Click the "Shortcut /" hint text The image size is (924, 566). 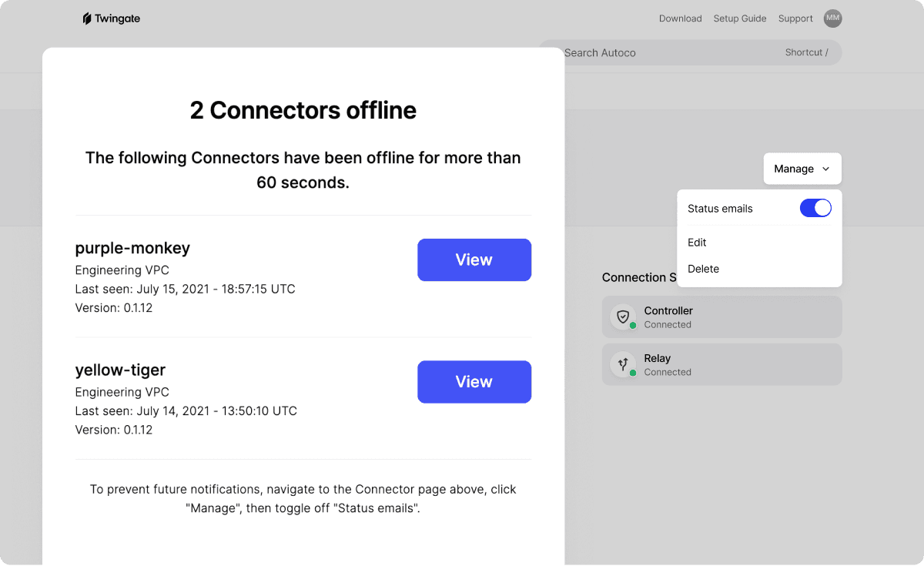coord(806,52)
